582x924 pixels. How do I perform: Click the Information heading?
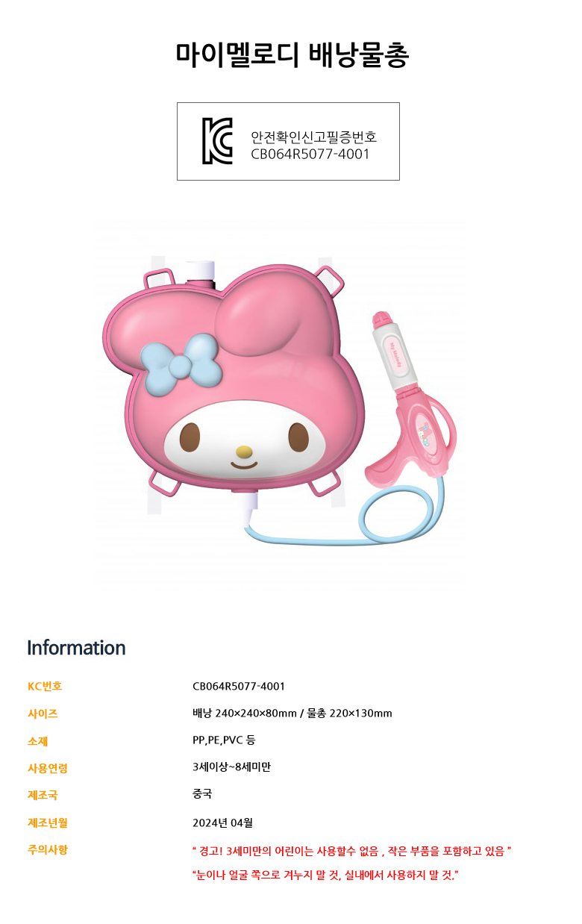[x=76, y=647]
